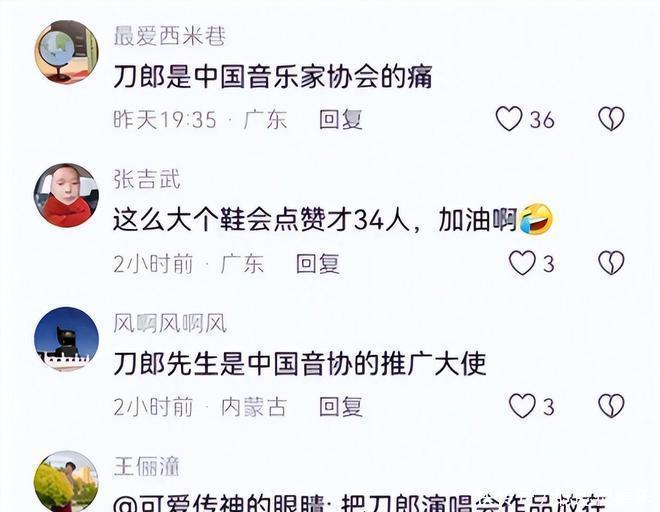The image size is (660, 512).
Task: Open 王俪潼's avatar with yellow trees
Action: (x=67, y=482)
